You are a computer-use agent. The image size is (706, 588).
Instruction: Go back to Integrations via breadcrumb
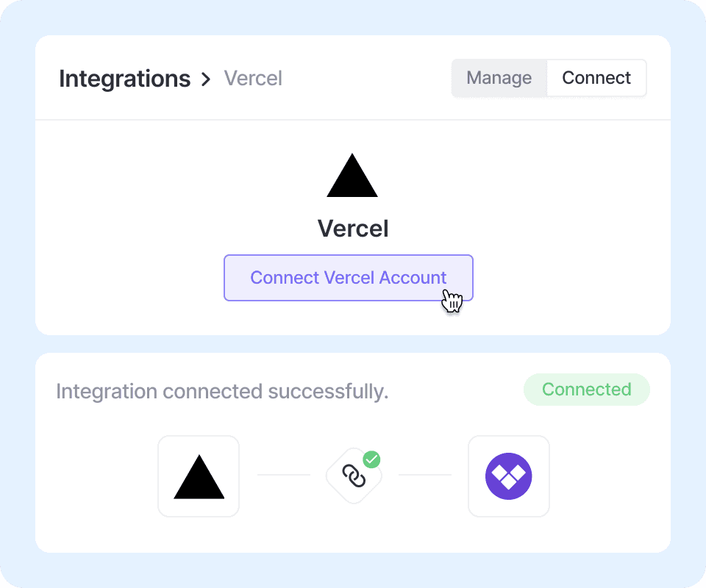124,79
